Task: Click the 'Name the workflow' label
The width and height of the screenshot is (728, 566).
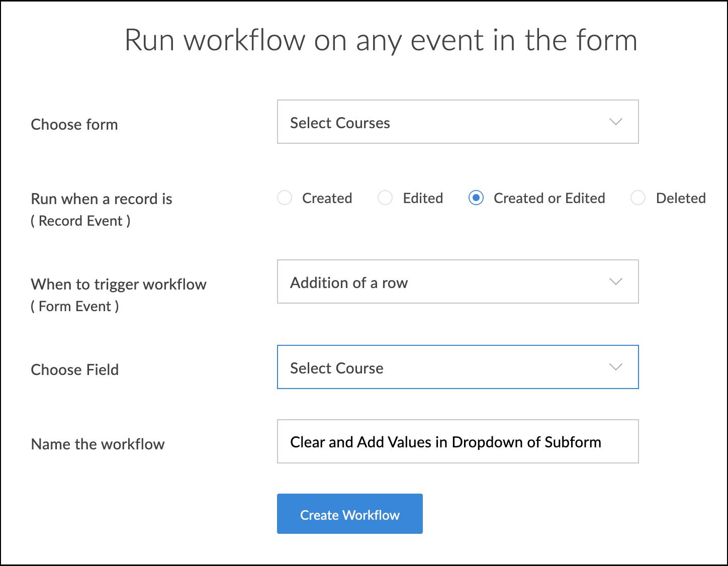Action: pos(98,444)
